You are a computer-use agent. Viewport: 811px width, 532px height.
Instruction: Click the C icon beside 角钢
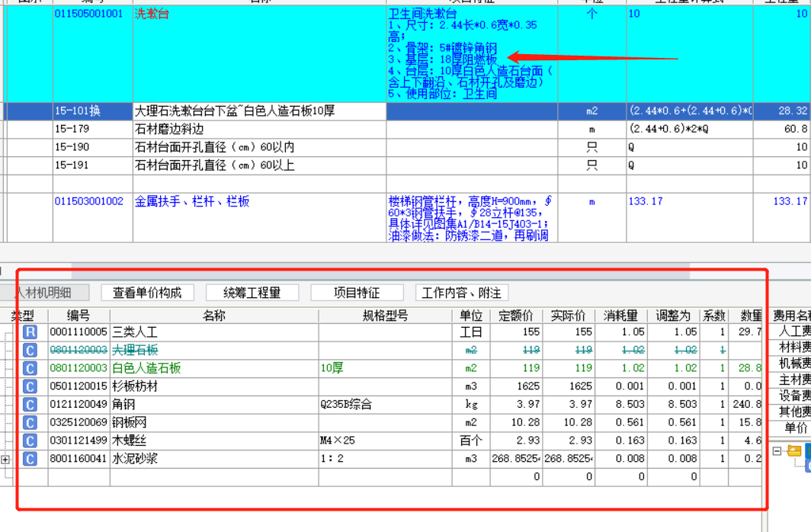[30, 404]
